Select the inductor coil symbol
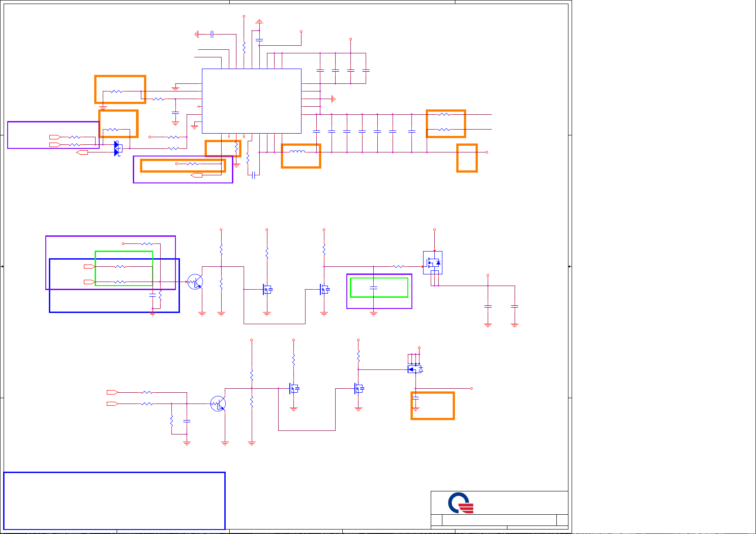 [297, 152]
